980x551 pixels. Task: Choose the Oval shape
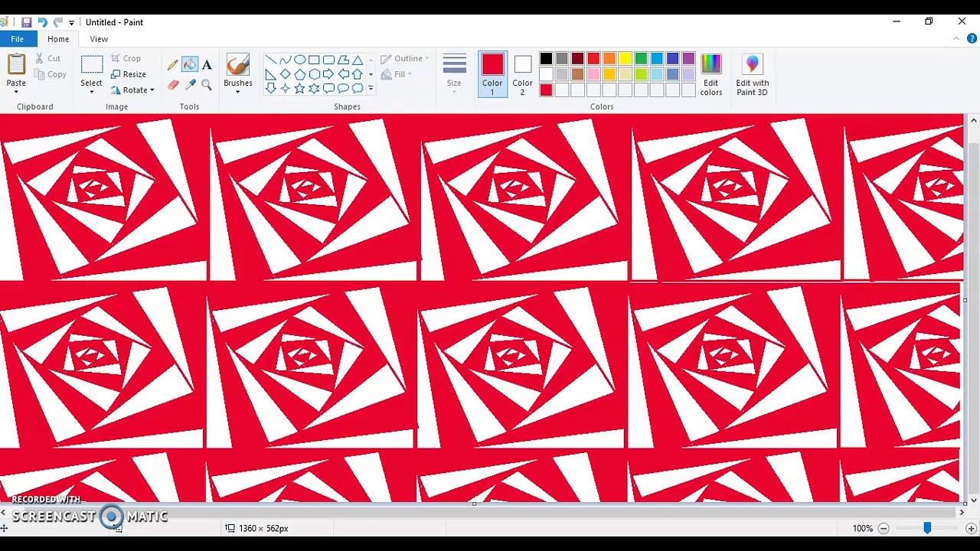[x=299, y=60]
